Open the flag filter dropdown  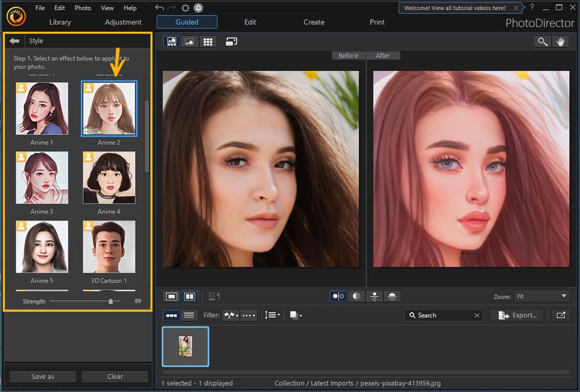231,315
